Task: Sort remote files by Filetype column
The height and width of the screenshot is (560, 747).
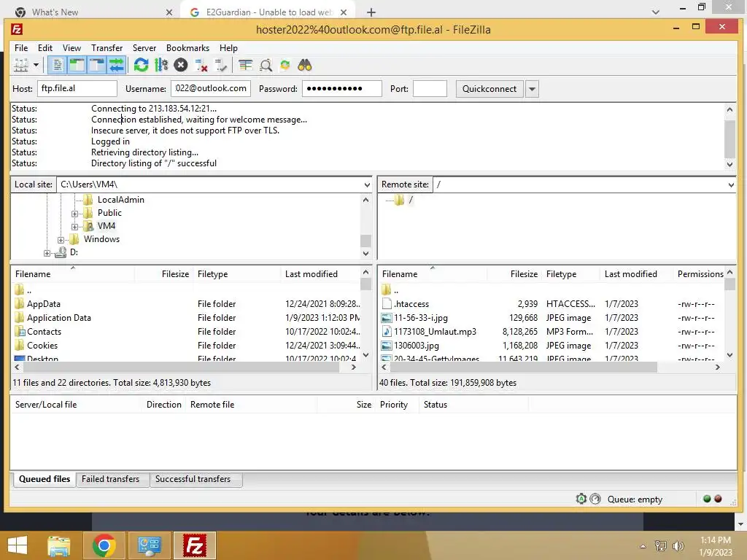Action: pyautogui.click(x=571, y=274)
